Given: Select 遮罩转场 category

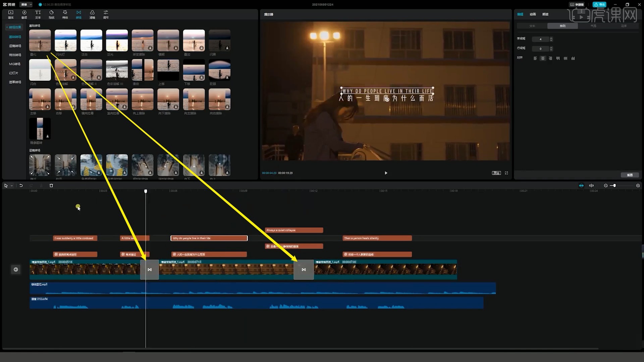Looking at the screenshot, I should point(15,82).
